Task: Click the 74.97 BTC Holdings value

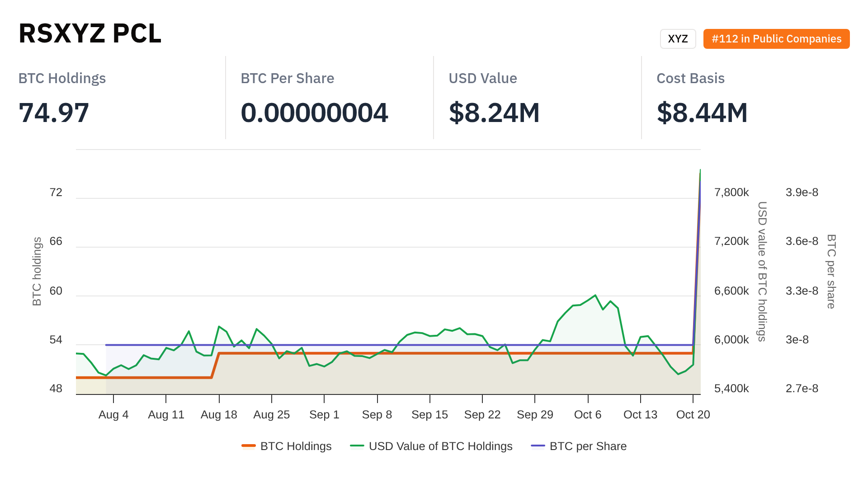Action: click(x=54, y=113)
